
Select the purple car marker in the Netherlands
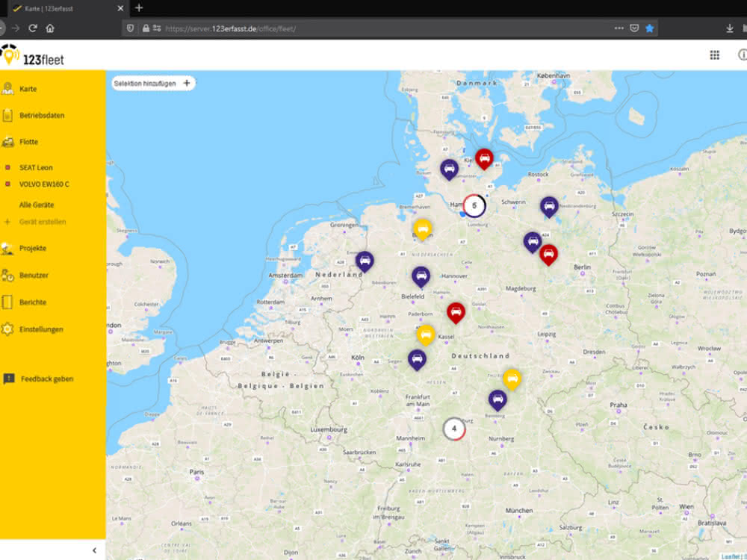coord(365,262)
